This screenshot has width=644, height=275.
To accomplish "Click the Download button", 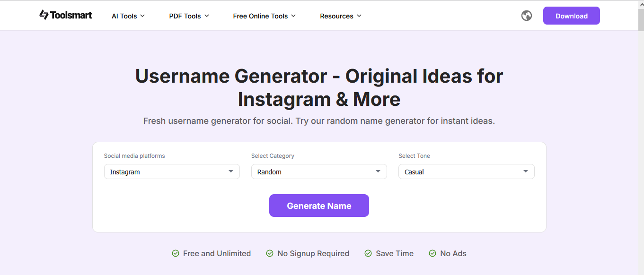I will click(572, 16).
